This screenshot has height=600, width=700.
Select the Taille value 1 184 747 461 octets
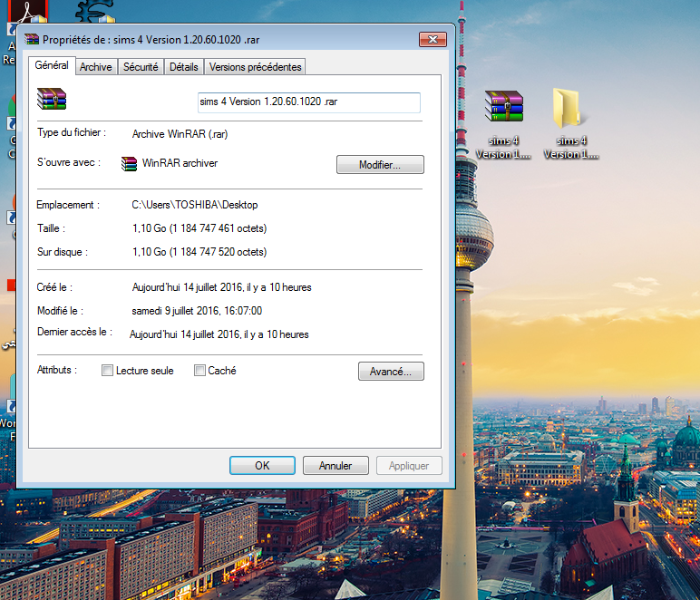(x=199, y=228)
